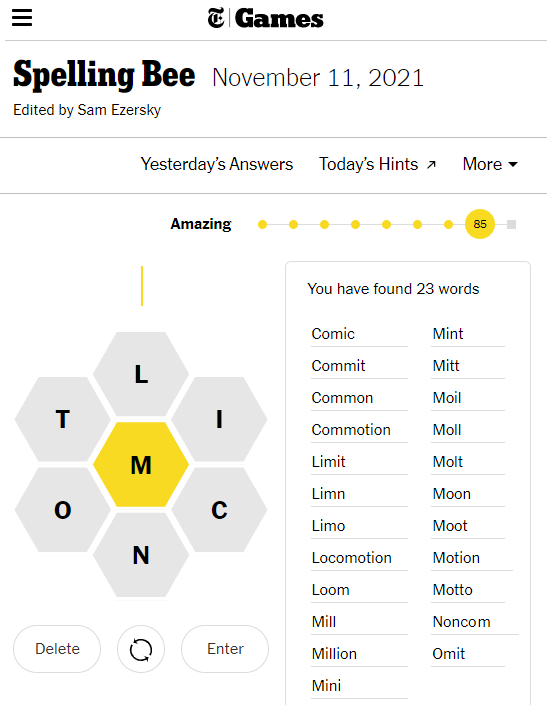Click the score 85 progress marker

click(x=480, y=224)
